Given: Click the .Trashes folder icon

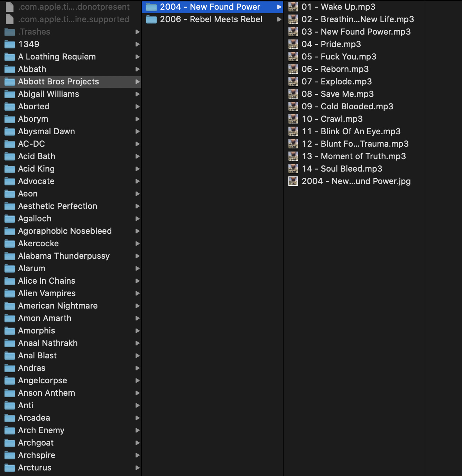Looking at the screenshot, I should tap(10, 32).
